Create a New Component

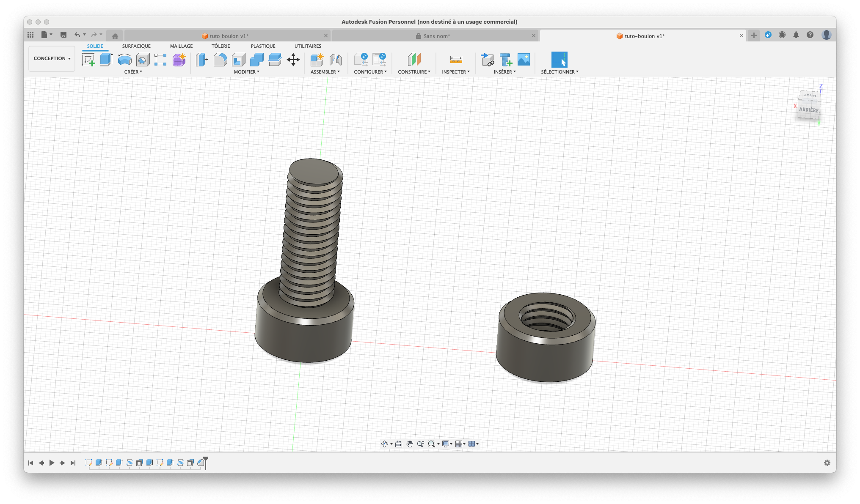coord(317,60)
